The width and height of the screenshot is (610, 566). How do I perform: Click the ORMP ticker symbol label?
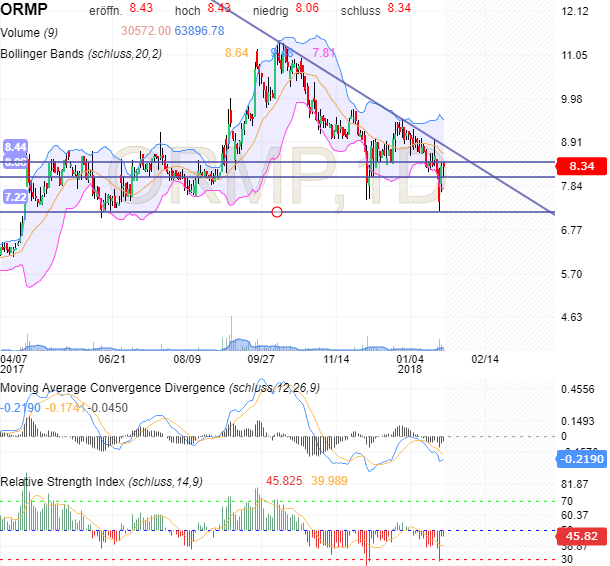click(24, 11)
